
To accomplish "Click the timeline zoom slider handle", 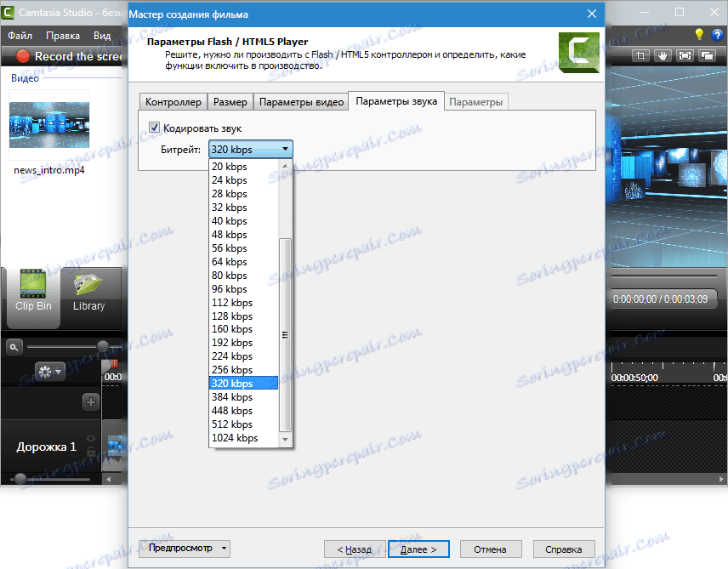I will tap(102, 346).
